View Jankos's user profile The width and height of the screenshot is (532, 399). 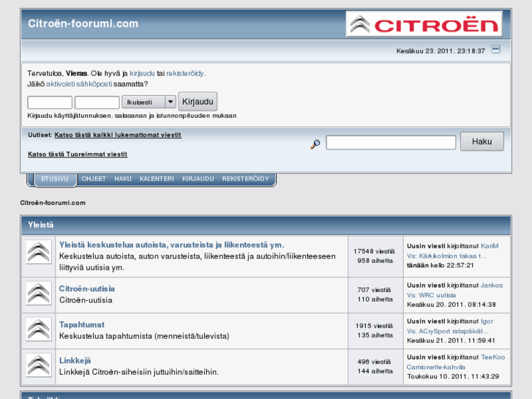tap(492, 286)
